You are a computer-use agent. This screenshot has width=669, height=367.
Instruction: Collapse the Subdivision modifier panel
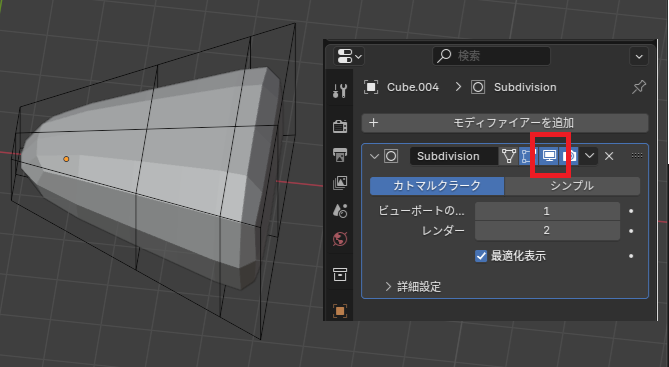coord(374,156)
